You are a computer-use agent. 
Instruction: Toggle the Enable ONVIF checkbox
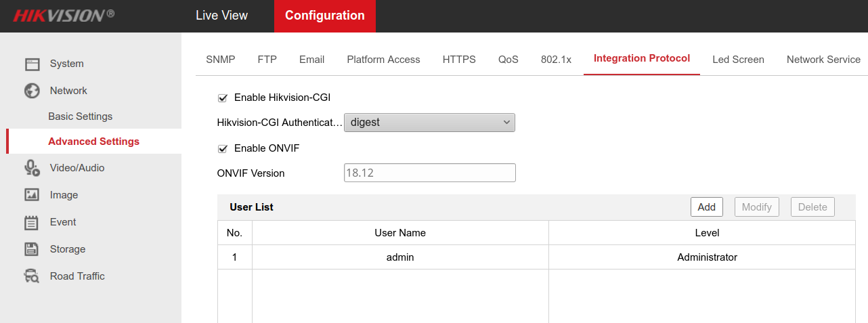pyautogui.click(x=222, y=148)
